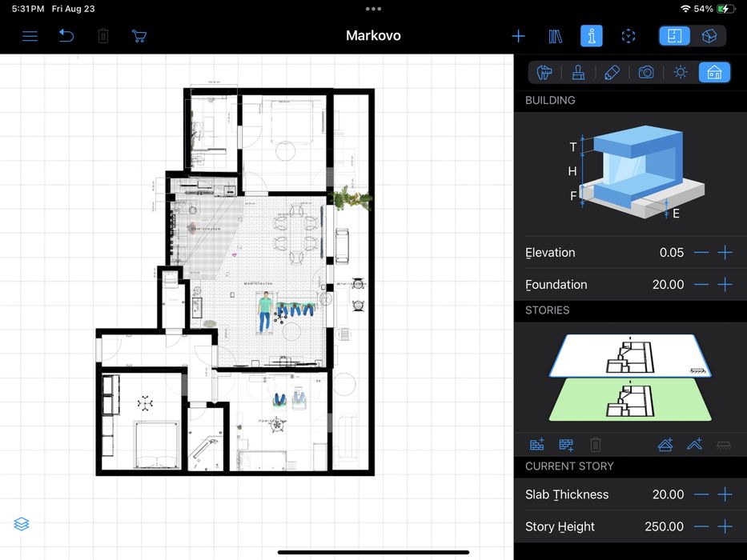This screenshot has height=560, width=747.
Task: Select the T-H-F-E building diagram illustration
Action: (637, 172)
